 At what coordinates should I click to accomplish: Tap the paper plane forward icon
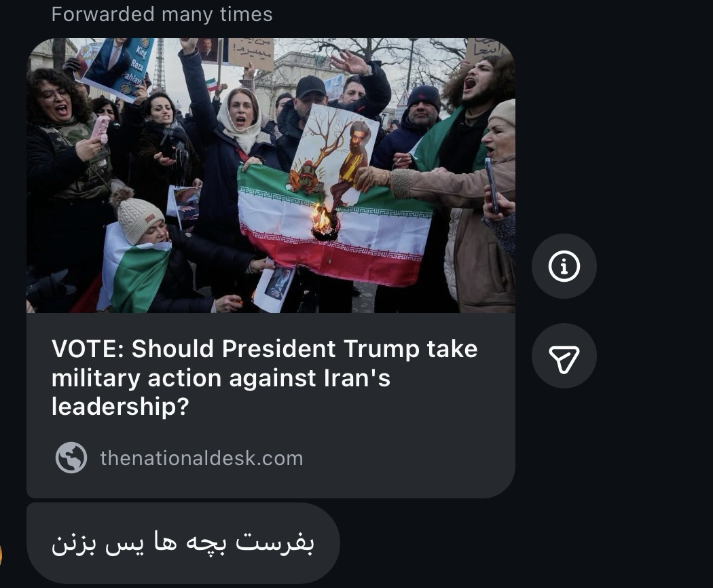[564, 356]
